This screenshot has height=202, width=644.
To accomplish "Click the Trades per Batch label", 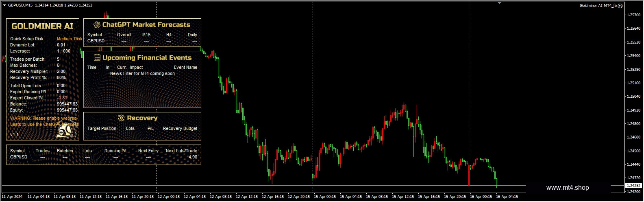I will coord(28,59).
